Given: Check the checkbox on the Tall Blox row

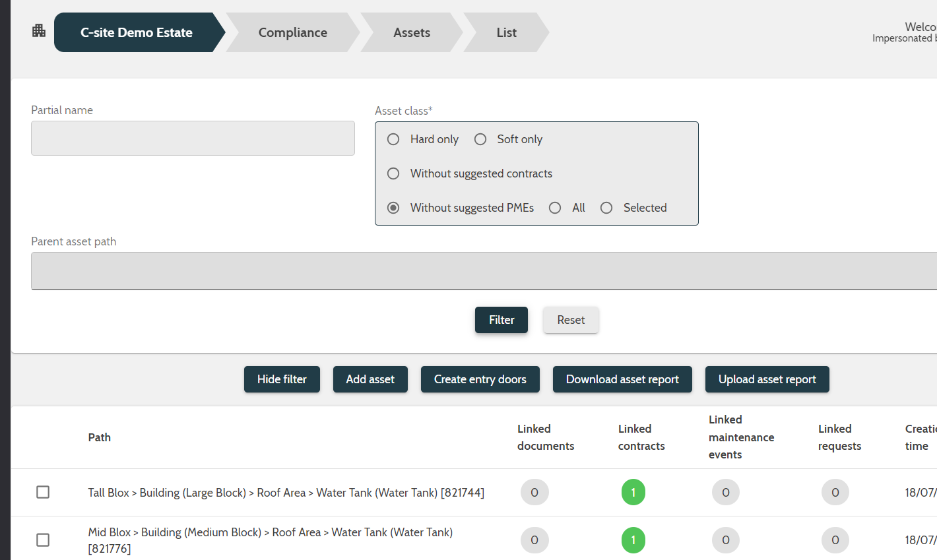Looking at the screenshot, I should 43,492.
